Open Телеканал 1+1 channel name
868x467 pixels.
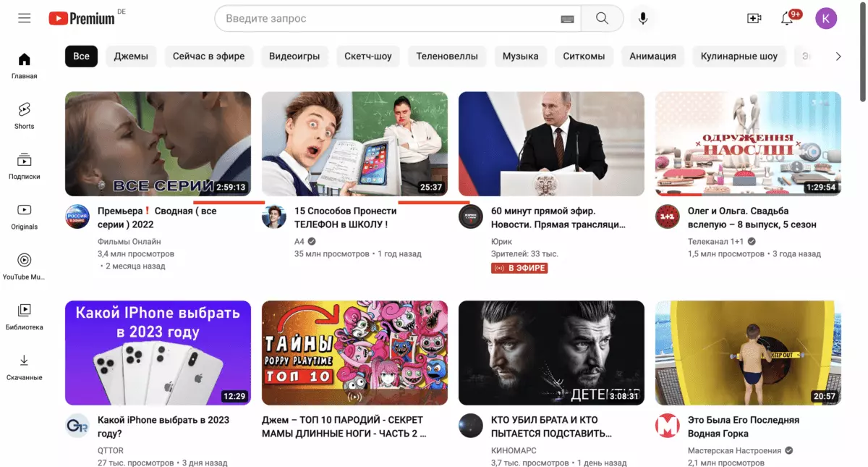[x=717, y=241]
